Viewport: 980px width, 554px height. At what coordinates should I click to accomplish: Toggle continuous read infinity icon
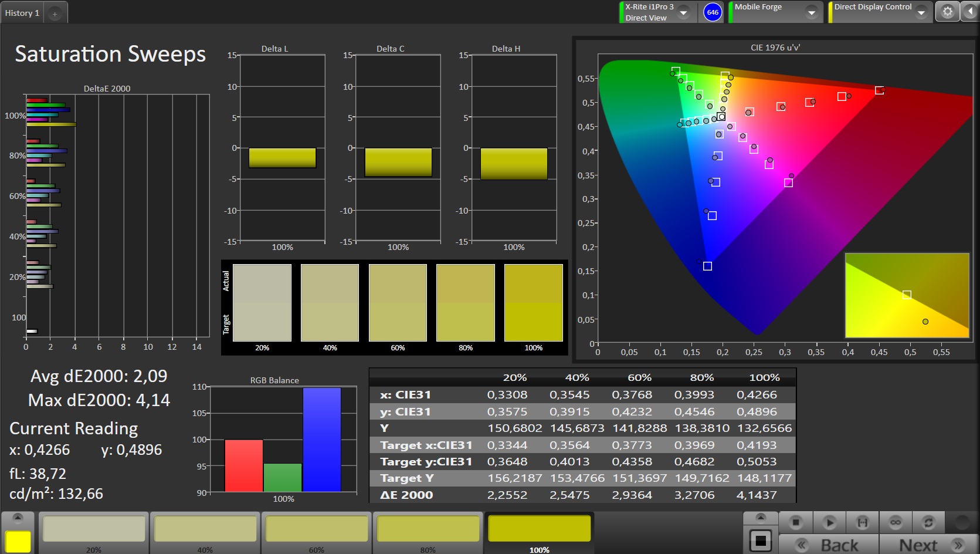point(896,522)
